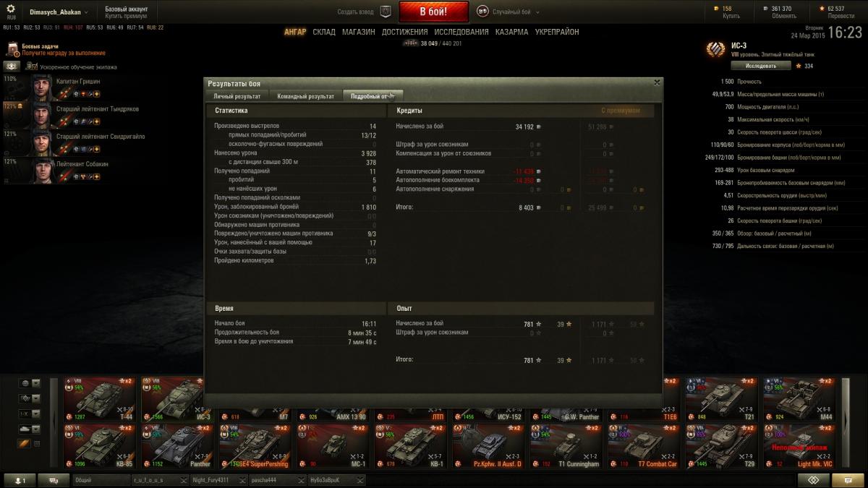Select T26E4 SuperPershing tank in carousel

255,446
